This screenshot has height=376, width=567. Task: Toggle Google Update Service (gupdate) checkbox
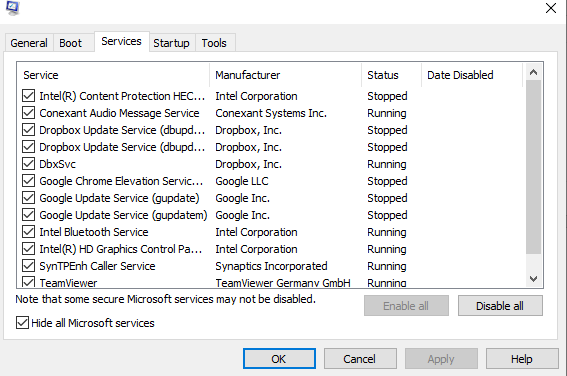[x=28, y=198]
